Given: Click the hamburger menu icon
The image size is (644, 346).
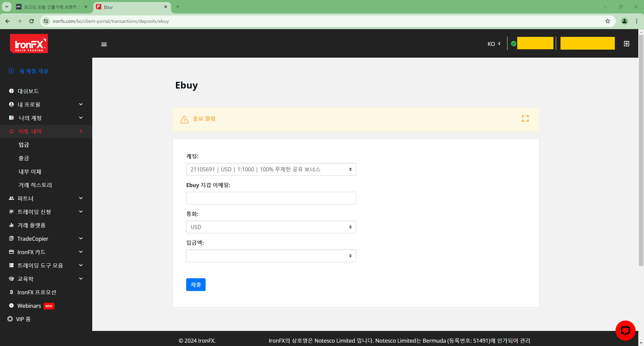Looking at the screenshot, I should [x=104, y=44].
